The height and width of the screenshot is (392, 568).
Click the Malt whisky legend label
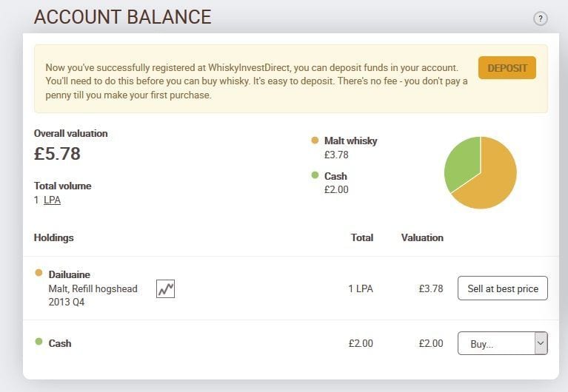pyautogui.click(x=351, y=141)
